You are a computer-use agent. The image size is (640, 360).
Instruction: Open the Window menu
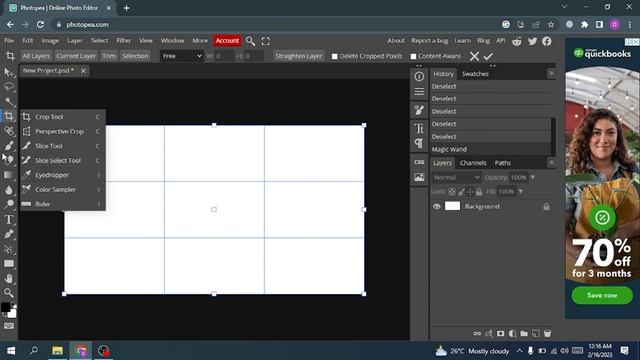(172, 40)
